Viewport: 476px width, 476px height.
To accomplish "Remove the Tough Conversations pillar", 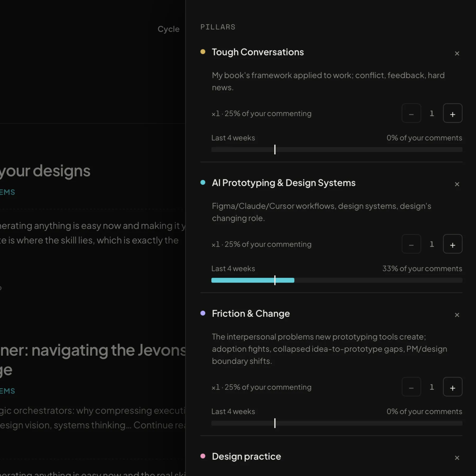I will click(x=457, y=53).
